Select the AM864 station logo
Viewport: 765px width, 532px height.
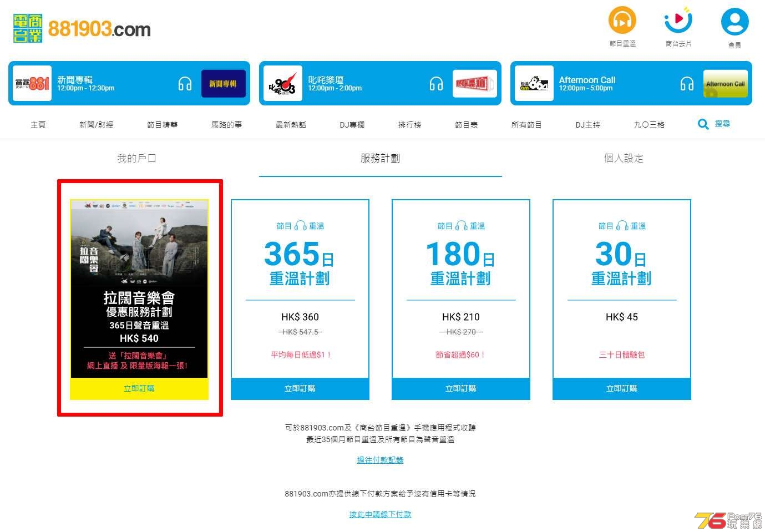(534, 83)
